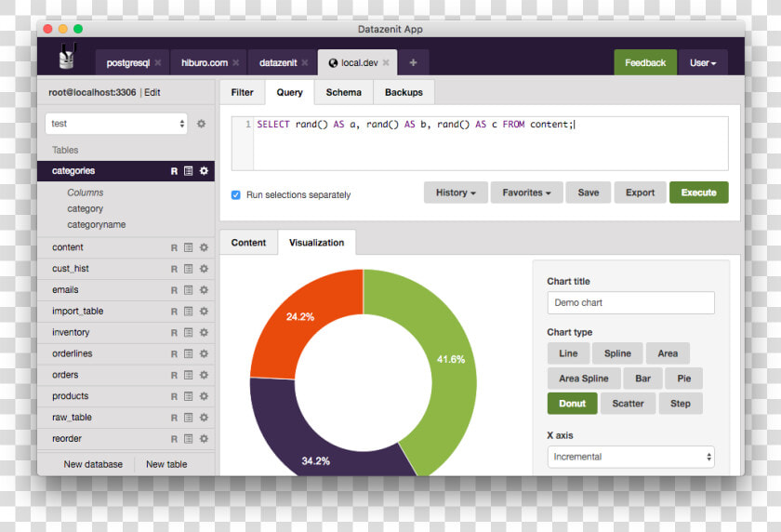Viewport: 781px width, 532px height.
Task: Click the gear icon in categories row
Action: coord(204,171)
